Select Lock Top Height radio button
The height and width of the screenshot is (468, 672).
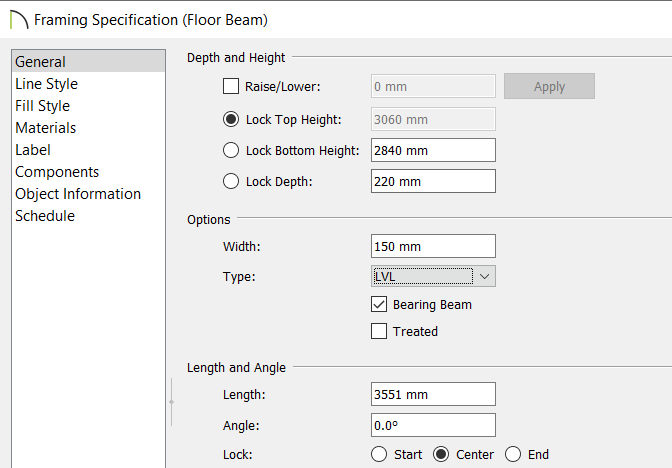[231, 119]
